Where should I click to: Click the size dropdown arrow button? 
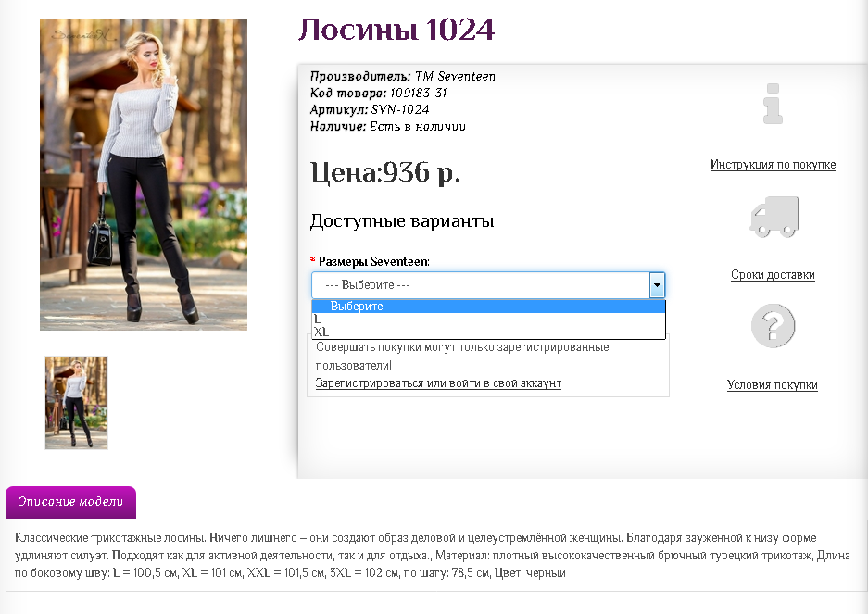[657, 285]
